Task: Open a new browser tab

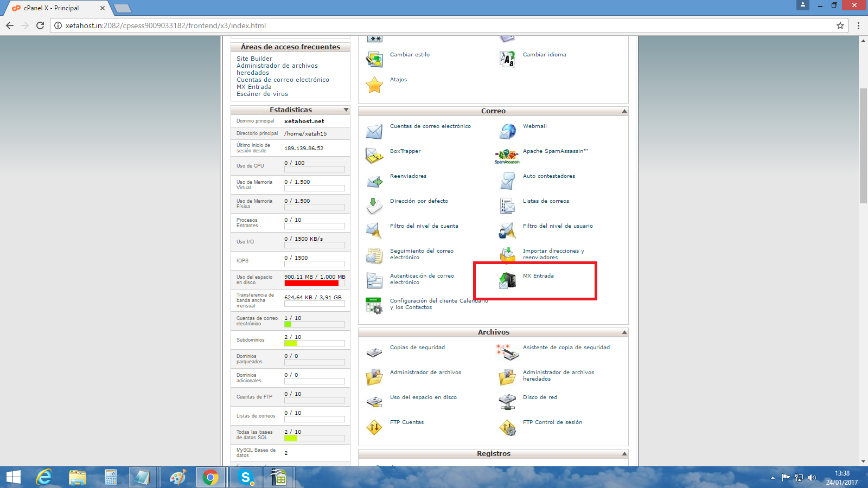Action: pos(123,8)
